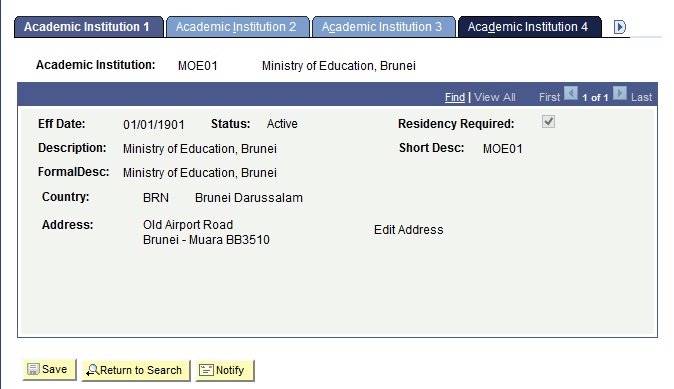This screenshot has width=674, height=389.
Task: Click the Return to Search button
Action: [136, 370]
